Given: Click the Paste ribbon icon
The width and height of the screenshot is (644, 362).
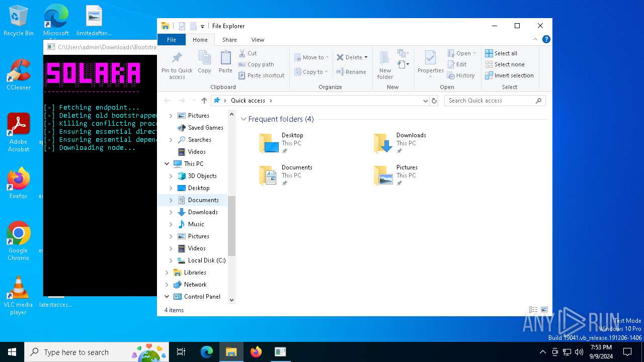Looking at the screenshot, I should 225,58.
